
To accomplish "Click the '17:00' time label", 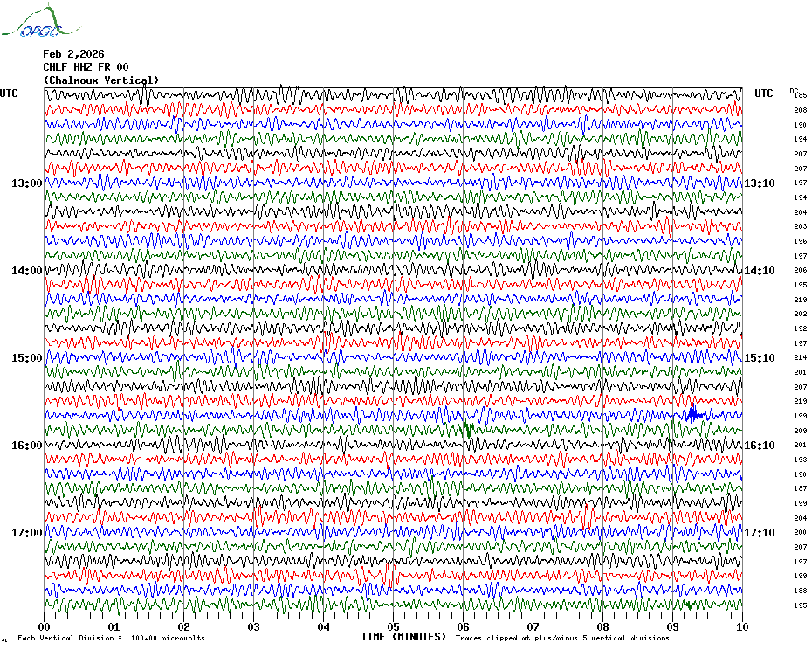I will (27, 533).
